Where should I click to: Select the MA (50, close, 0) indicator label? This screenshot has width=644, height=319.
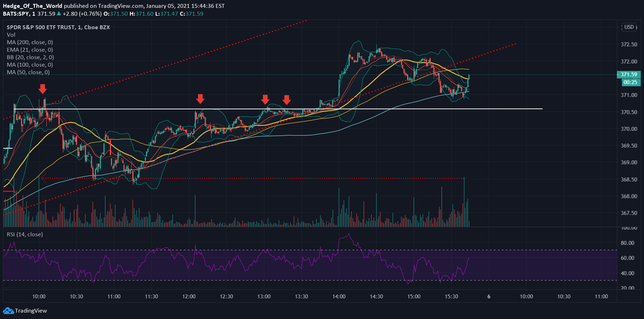(x=28, y=72)
